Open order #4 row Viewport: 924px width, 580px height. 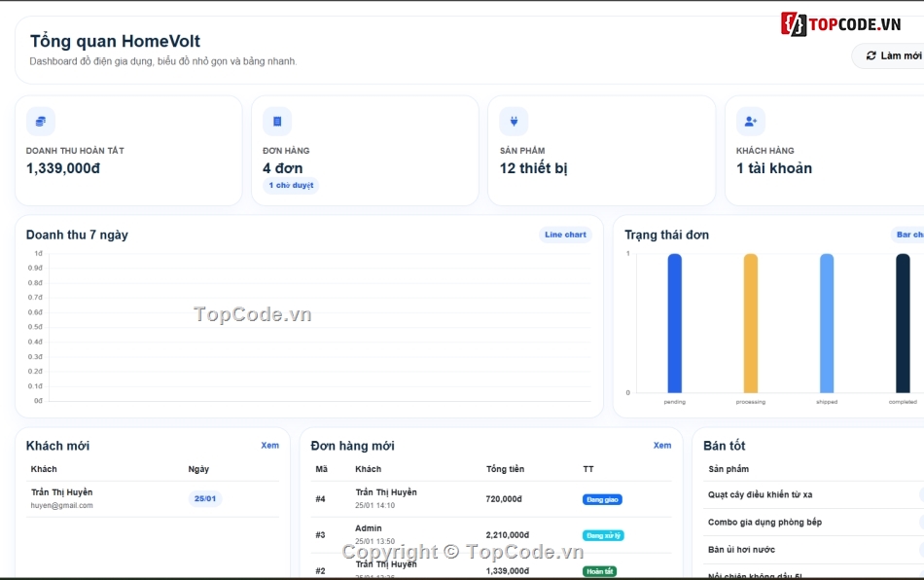(x=491, y=499)
